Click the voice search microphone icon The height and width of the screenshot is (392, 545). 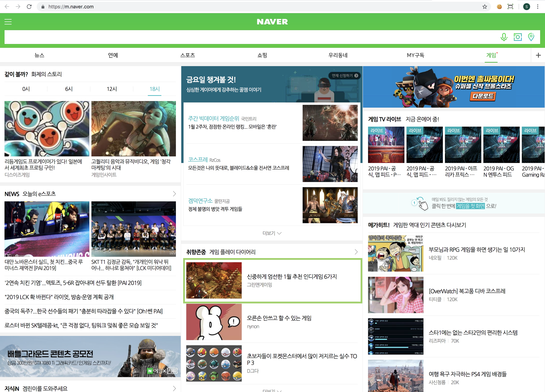tap(504, 37)
